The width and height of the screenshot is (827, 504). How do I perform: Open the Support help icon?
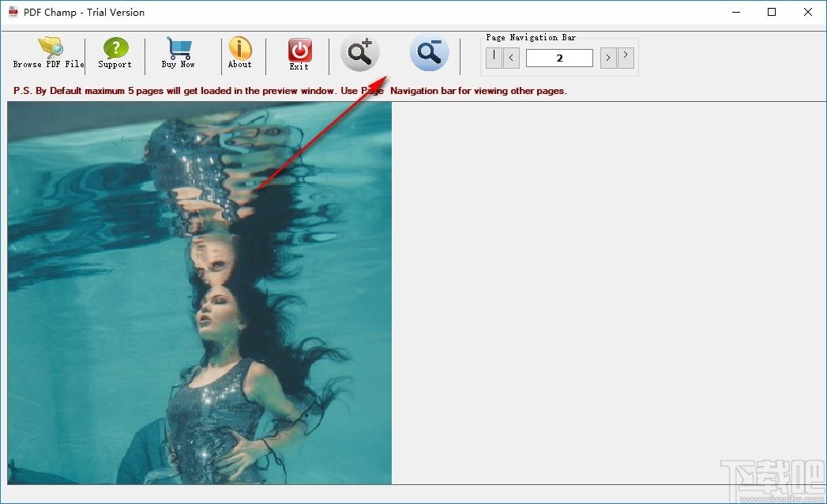click(x=115, y=53)
